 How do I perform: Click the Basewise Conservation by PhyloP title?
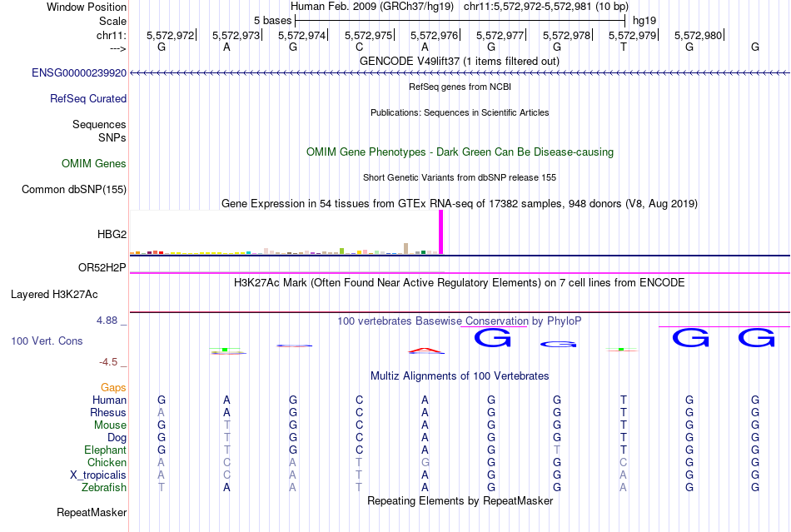460,321
